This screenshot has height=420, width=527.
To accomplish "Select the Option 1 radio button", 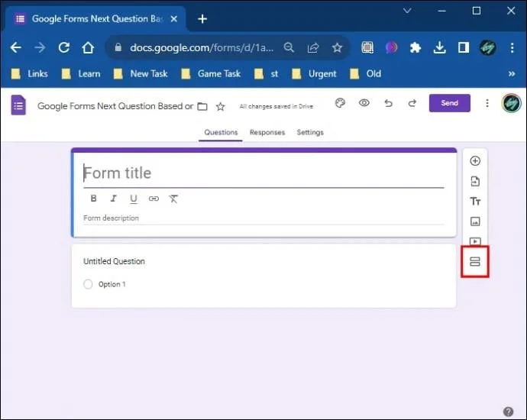I will tap(88, 284).
